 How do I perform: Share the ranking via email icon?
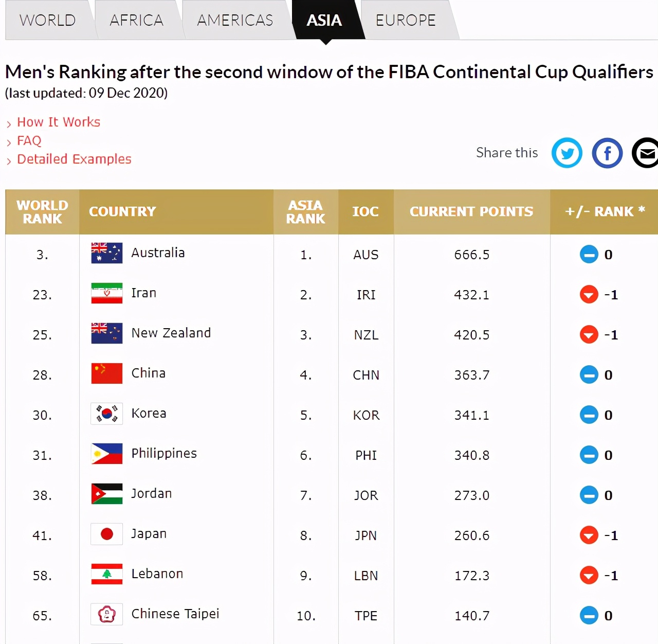pyautogui.click(x=645, y=153)
